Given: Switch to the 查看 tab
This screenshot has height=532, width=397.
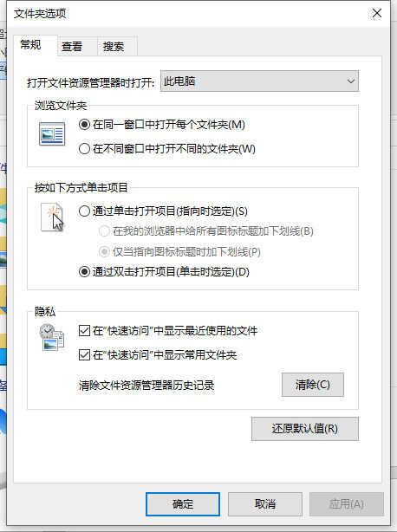Looking at the screenshot, I should 72,47.
